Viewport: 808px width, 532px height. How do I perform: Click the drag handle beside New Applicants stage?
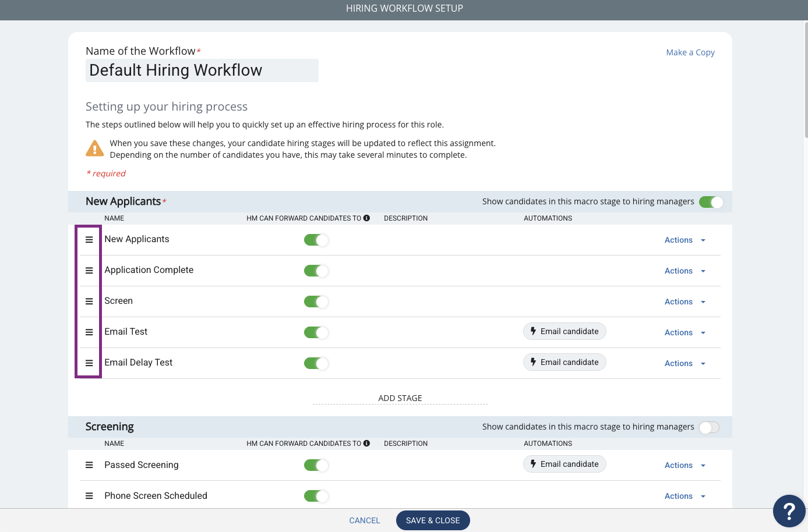(x=89, y=240)
